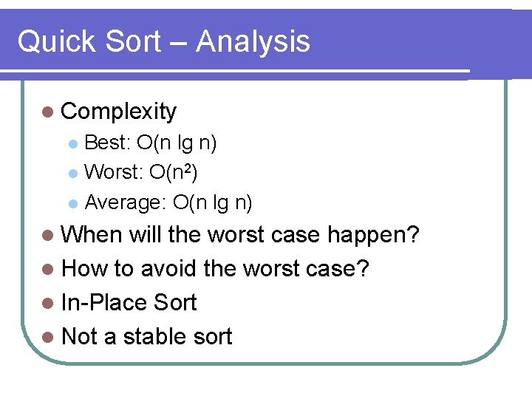Click the bullet icon before 'Complexity'
Screen dimensions: 532x399
[48, 112]
